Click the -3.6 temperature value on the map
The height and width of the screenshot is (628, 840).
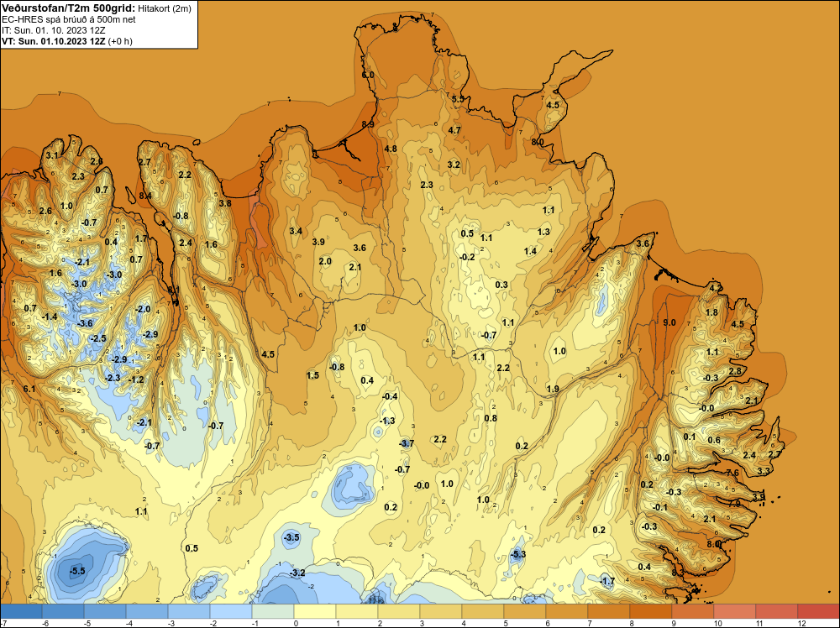[x=85, y=323]
